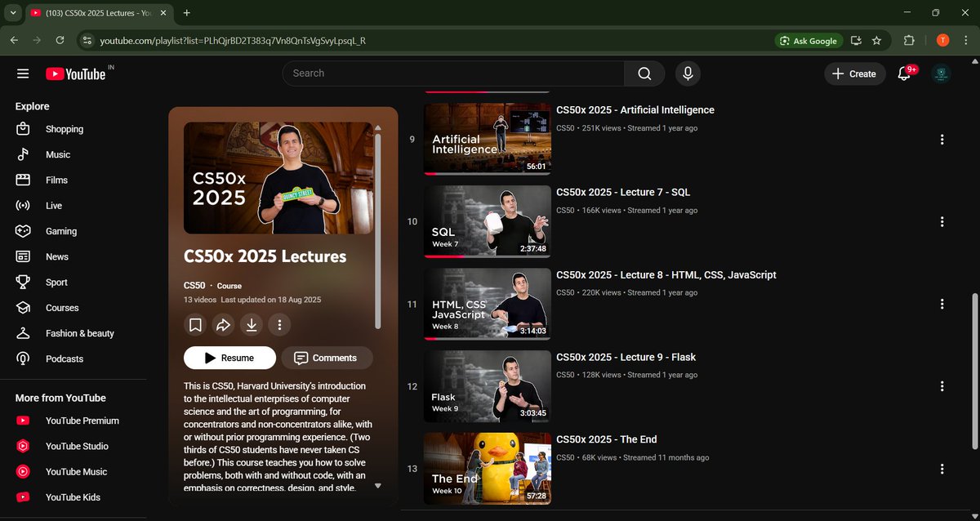Open CS50x 2025 - Lecture 9 - Flask title
This screenshot has width=980, height=521.
[x=626, y=357]
